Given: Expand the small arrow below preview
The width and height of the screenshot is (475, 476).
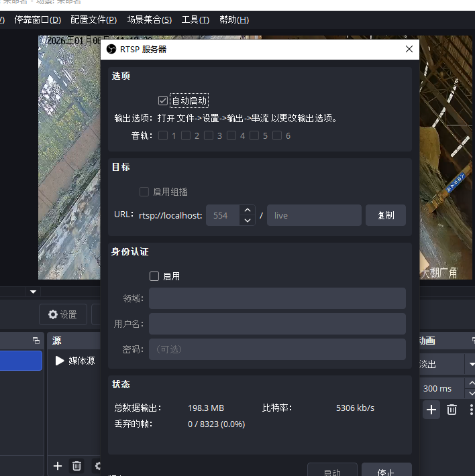Looking at the screenshot, I should (33, 292).
